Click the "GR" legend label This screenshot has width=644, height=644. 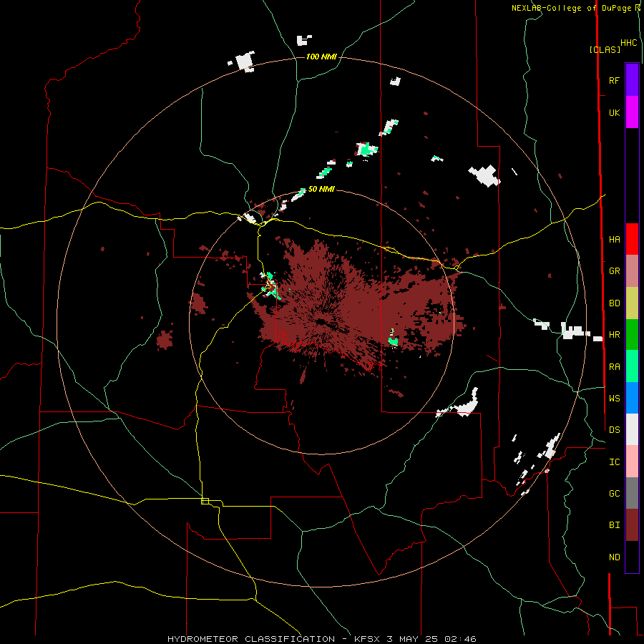(x=614, y=271)
